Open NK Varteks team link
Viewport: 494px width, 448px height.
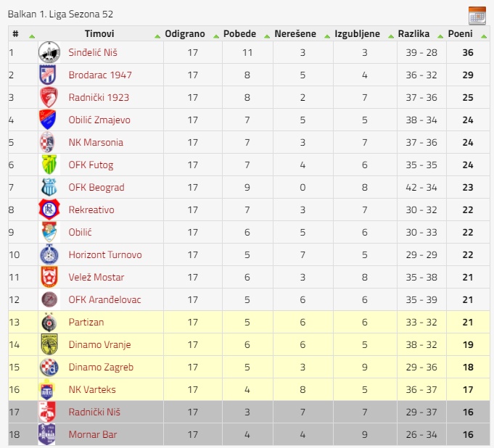click(x=92, y=389)
